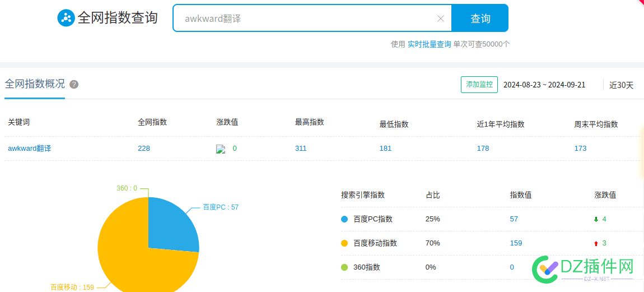Click the red up arrow for 百度移动指数
Screen dimensions: 644x292
(596, 243)
